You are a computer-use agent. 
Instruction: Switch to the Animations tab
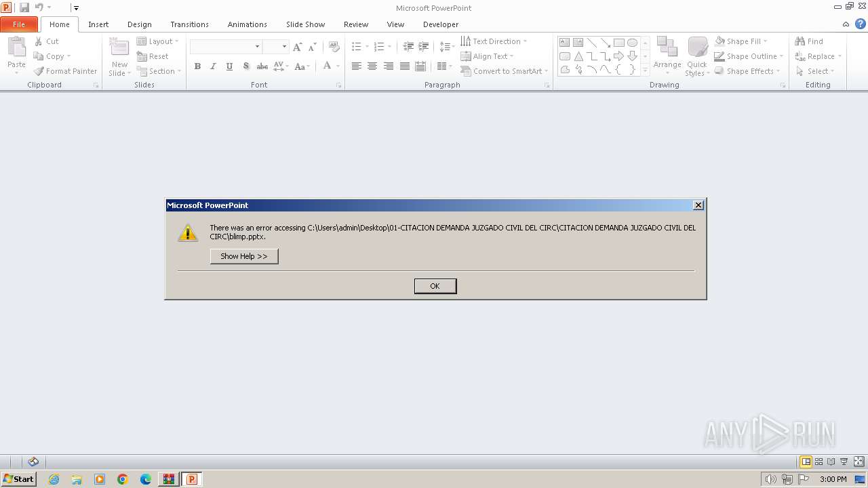tap(248, 24)
